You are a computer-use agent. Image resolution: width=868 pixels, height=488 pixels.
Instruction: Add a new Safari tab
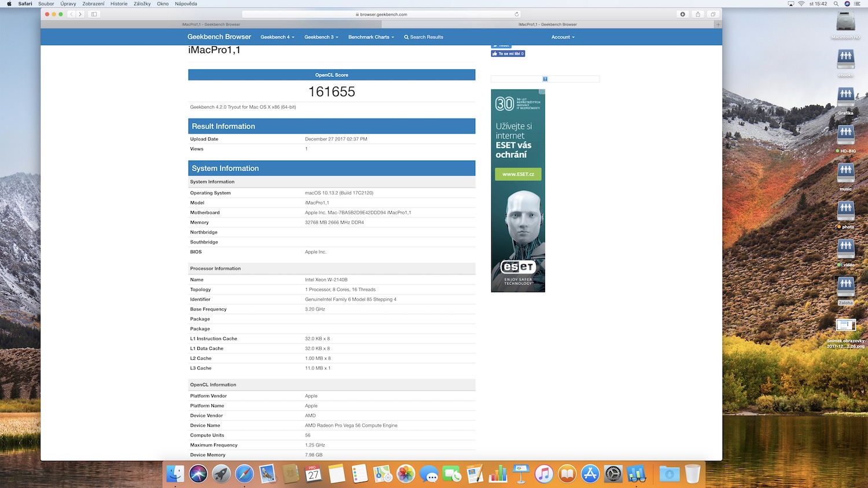718,24
